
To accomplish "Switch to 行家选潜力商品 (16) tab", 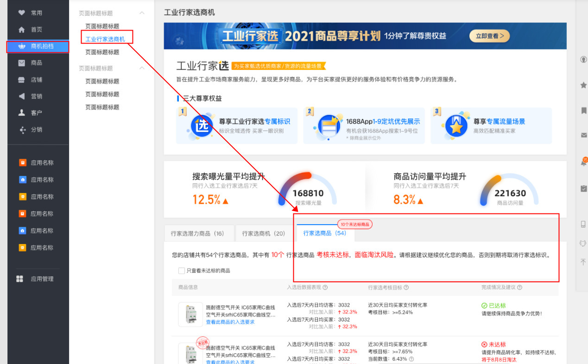I will pos(197,233).
